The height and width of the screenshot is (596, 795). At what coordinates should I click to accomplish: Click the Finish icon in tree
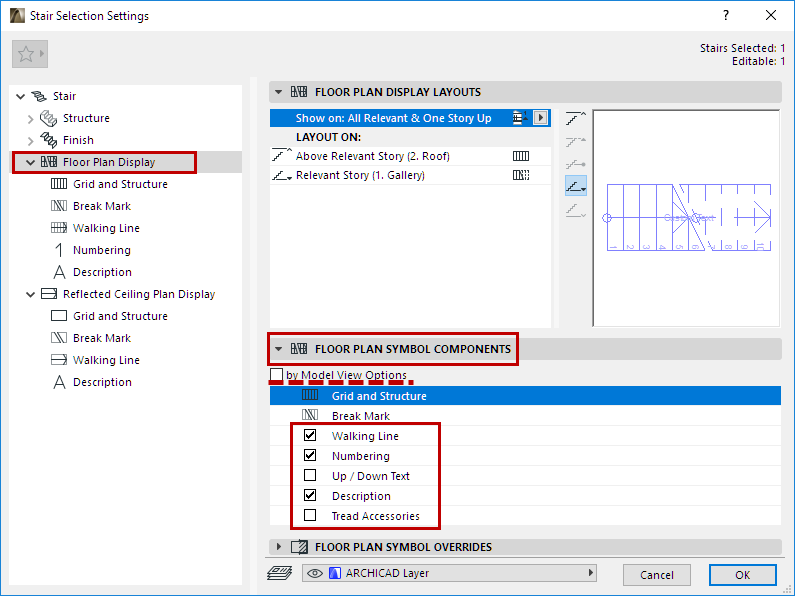[49, 140]
